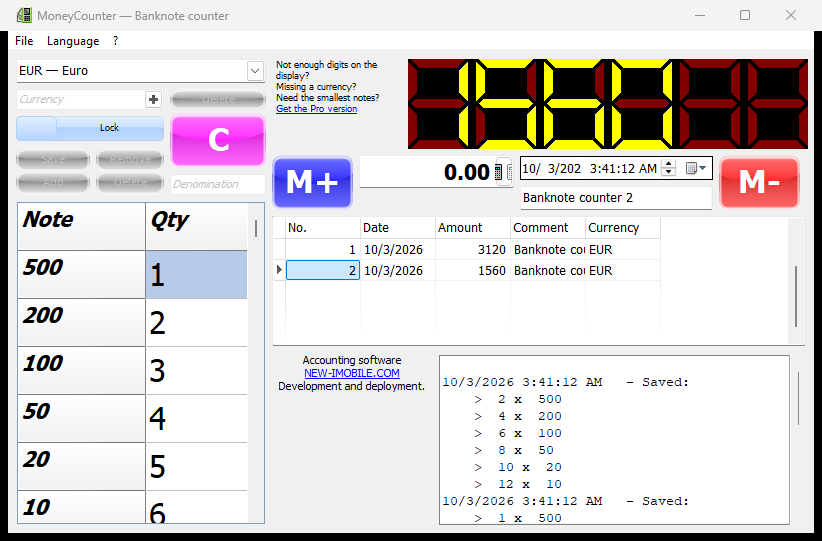Click the 500 note denomination cell
Viewport: 822px width, 541px height.
(x=81, y=275)
